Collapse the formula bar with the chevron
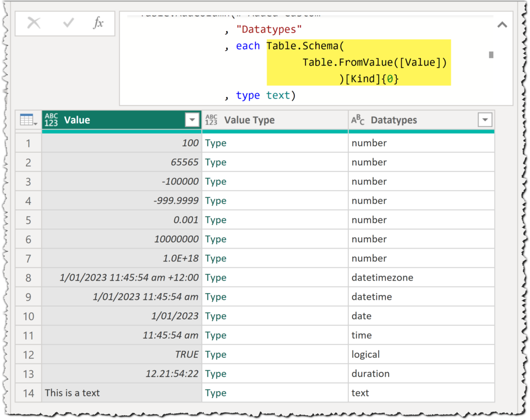This screenshot has height=420, width=530. 502,25
